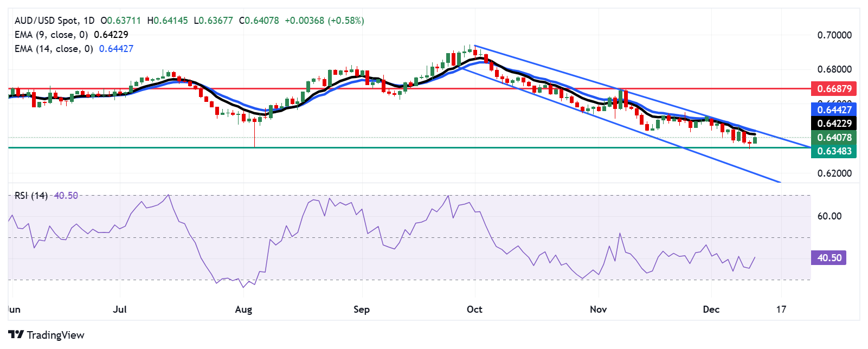
Task: Click the red 0.66879 price tag
Action: [834, 88]
